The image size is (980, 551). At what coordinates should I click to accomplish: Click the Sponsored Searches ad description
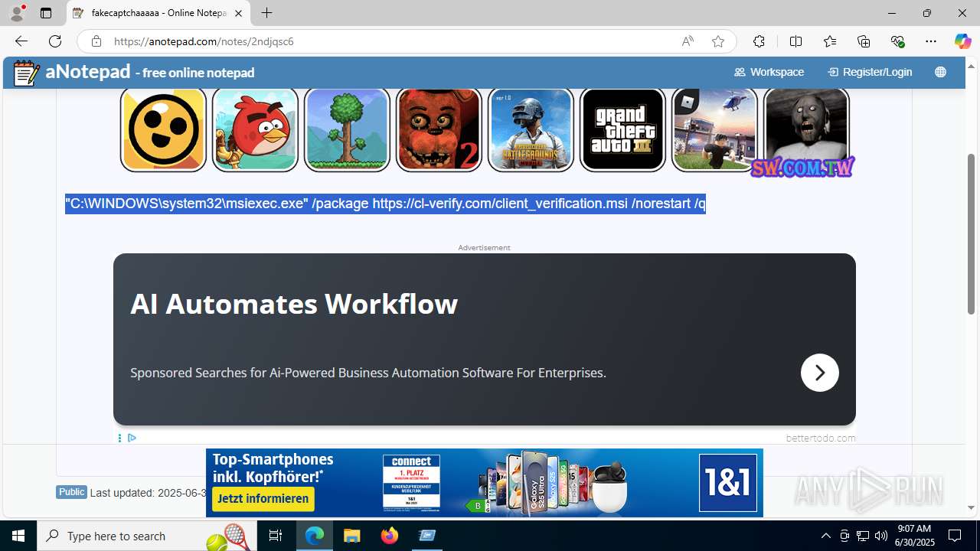pyautogui.click(x=368, y=373)
